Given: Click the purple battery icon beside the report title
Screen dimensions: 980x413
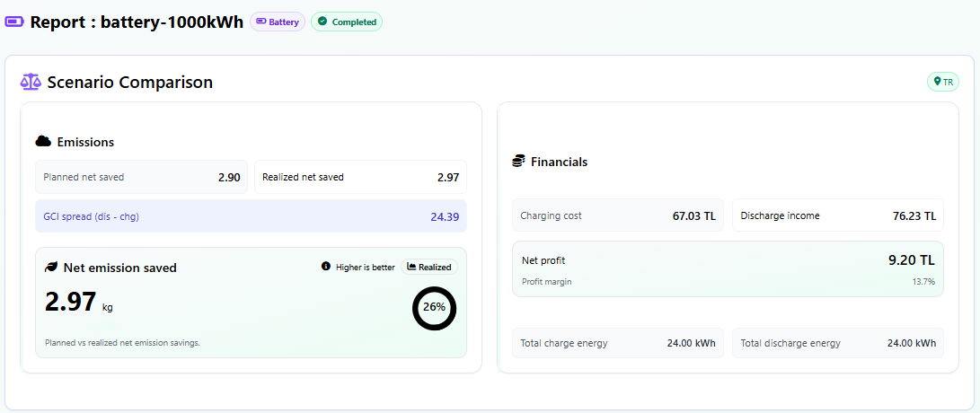Looking at the screenshot, I should click(x=15, y=22).
